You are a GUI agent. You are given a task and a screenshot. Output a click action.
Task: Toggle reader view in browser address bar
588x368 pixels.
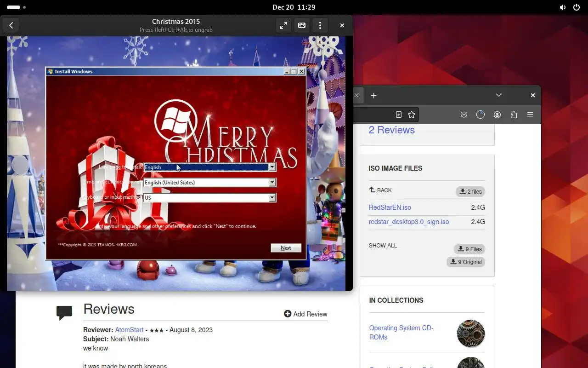point(399,115)
